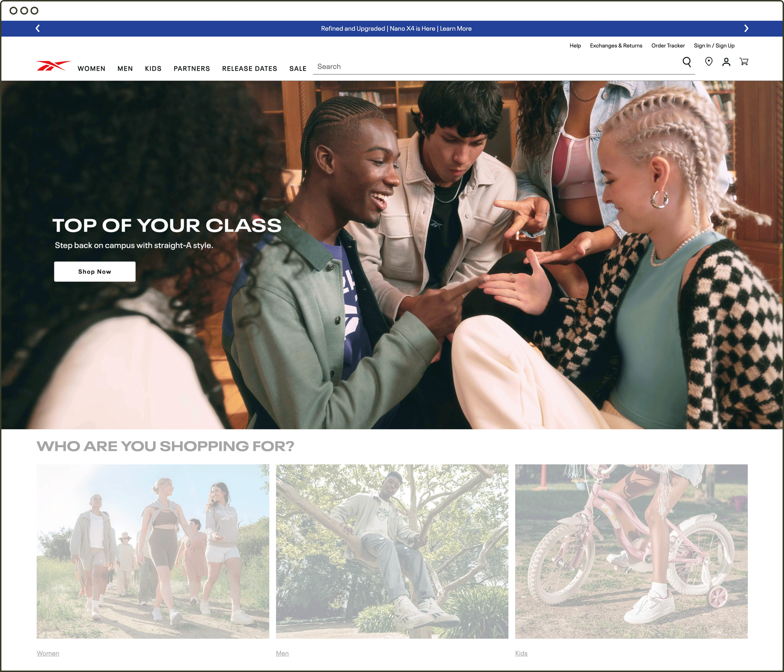This screenshot has height=672, width=784.
Task: Click the 'Step back on campus' subtitle
Action: [134, 245]
